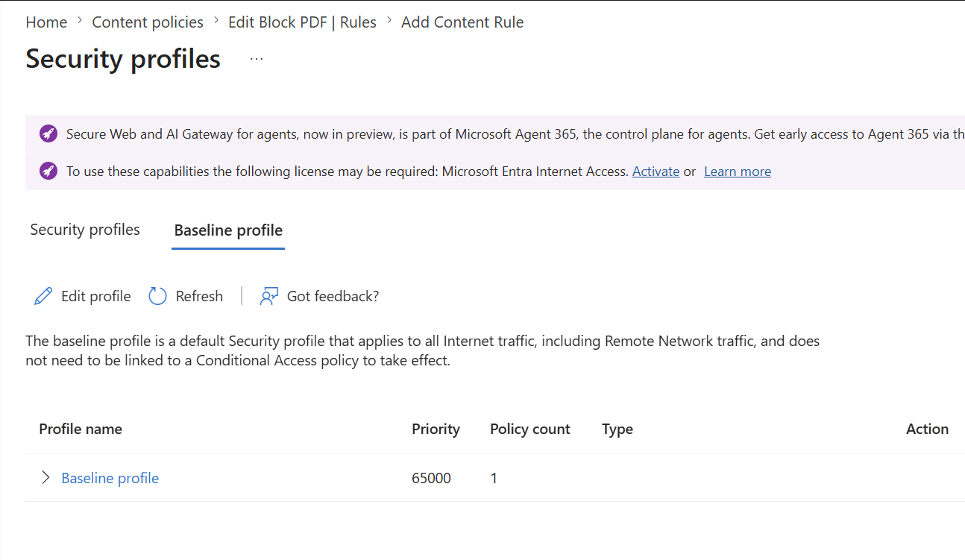Viewport: 965px width, 560px height.
Task: Click the Type column header
Action: [617, 429]
